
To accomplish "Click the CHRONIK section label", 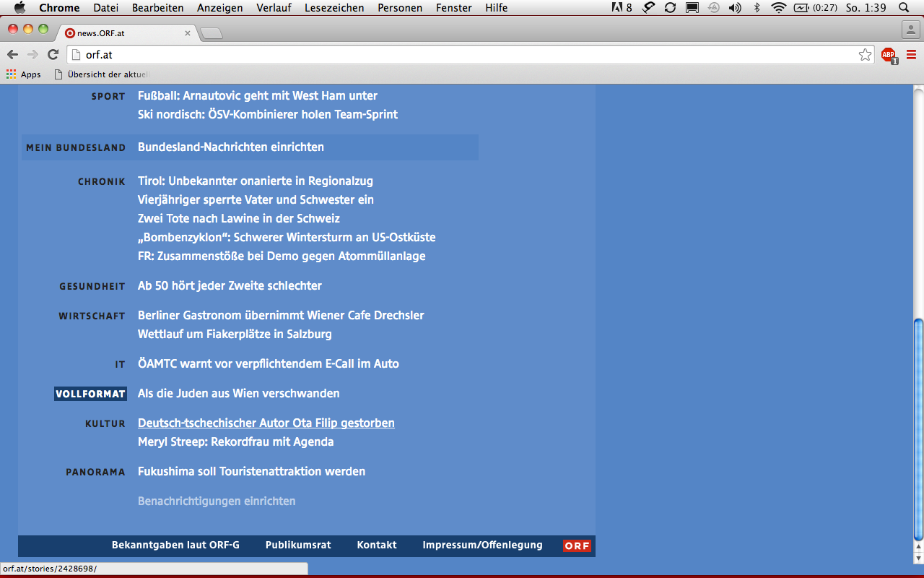I will pyautogui.click(x=102, y=181).
